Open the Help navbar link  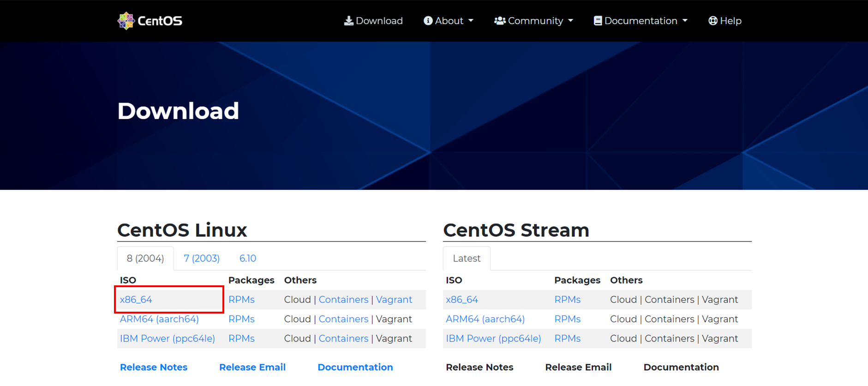pos(725,21)
